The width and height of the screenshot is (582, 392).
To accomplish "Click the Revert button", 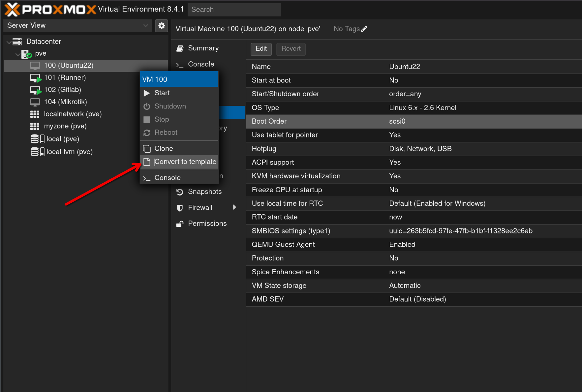I will click(x=291, y=49).
